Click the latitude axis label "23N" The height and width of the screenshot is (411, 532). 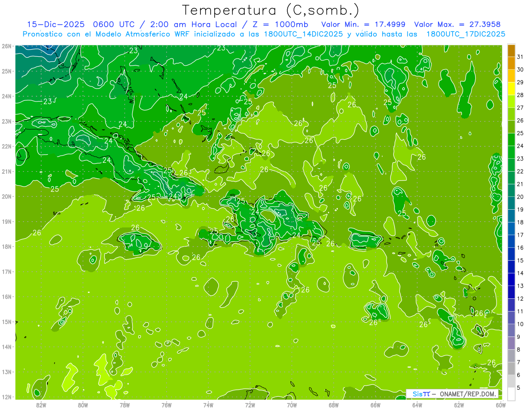pyautogui.click(x=6, y=121)
